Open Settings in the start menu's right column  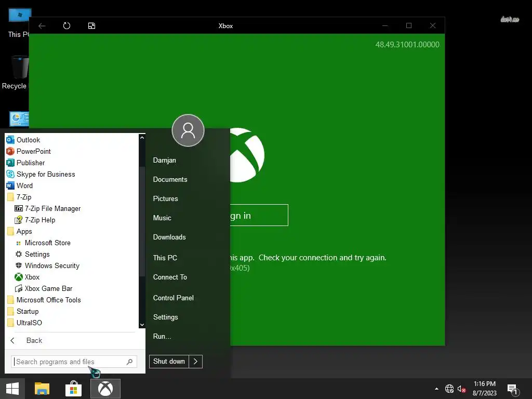pos(166,317)
